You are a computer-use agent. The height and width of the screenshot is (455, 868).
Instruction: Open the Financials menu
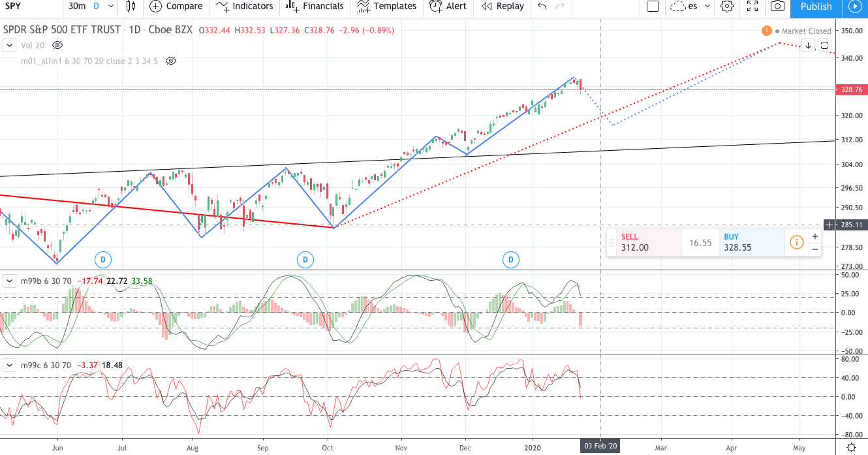(315, 6)
